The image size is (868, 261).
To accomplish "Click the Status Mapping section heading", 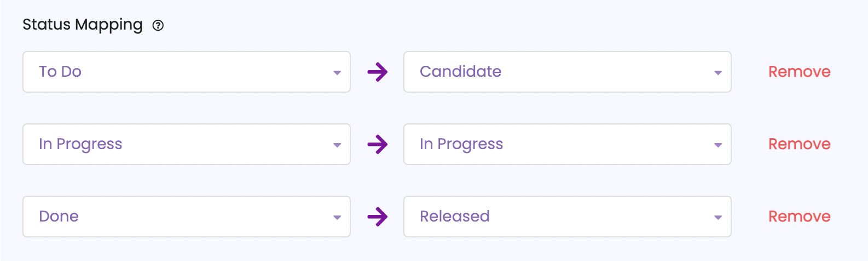I will coord(83,25).
